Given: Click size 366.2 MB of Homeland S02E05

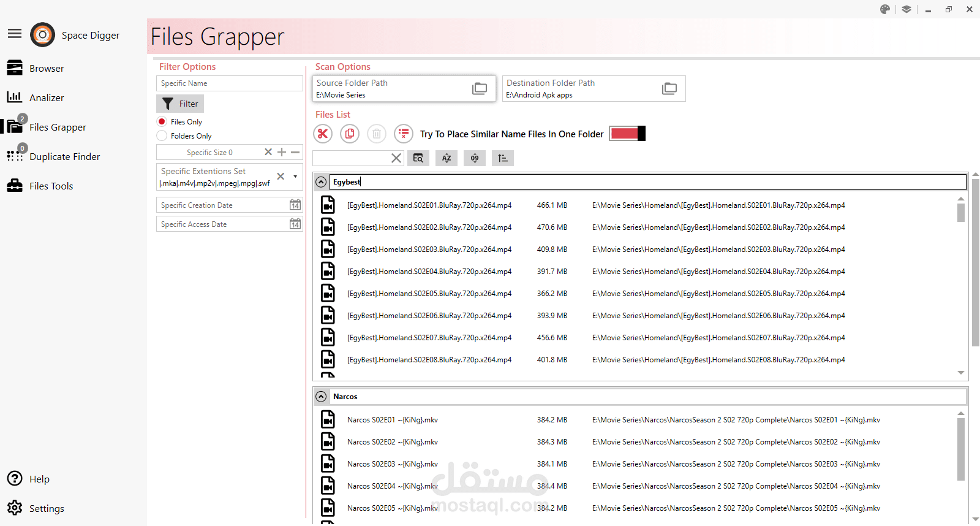Looking at the screenshot, I should [x=552, y=293].
